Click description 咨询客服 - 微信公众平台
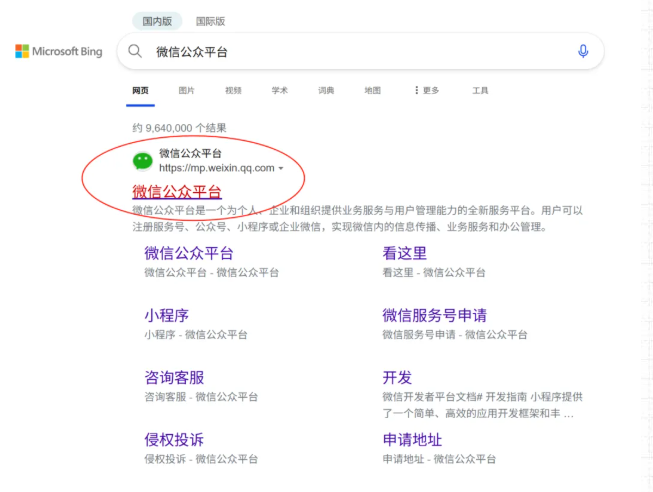Image resolution: width=653 pixels, height=492 pixels. (201, 397)
